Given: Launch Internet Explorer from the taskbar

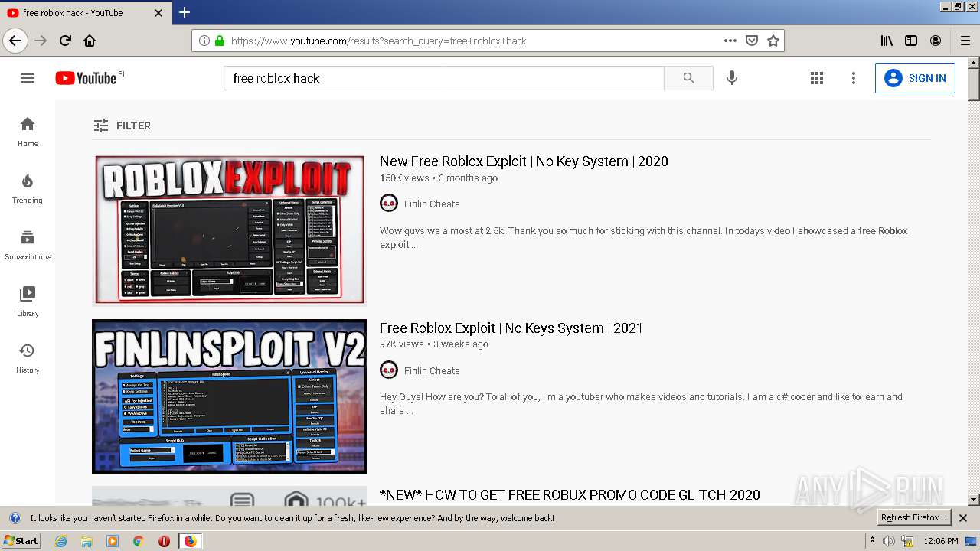Looking at the screenshot, I should 61,541.
